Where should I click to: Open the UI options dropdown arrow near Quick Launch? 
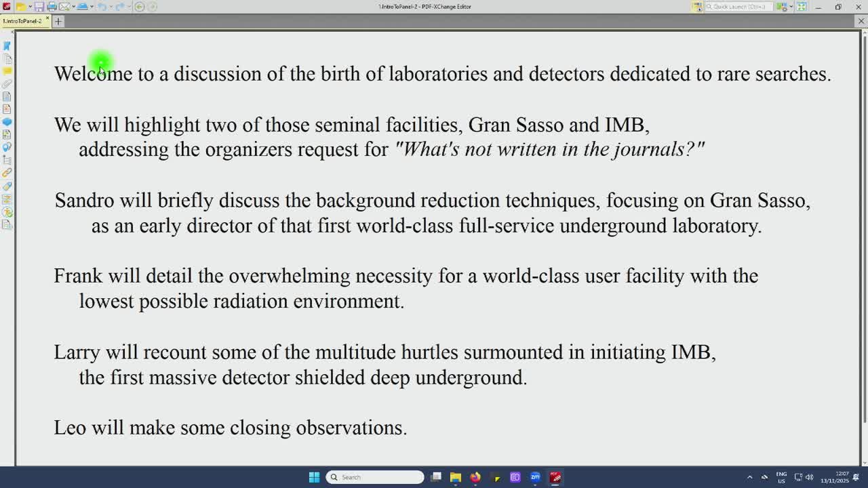[x=791, y=7]
